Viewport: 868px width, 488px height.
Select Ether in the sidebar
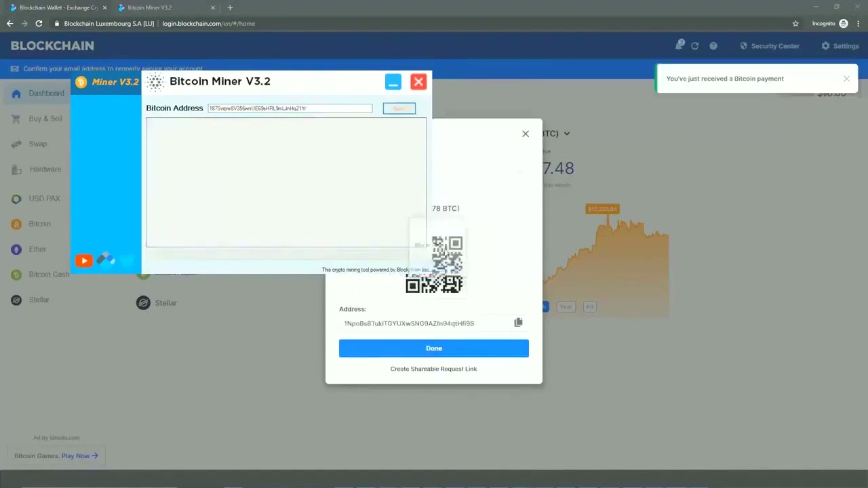pos(37,249)
